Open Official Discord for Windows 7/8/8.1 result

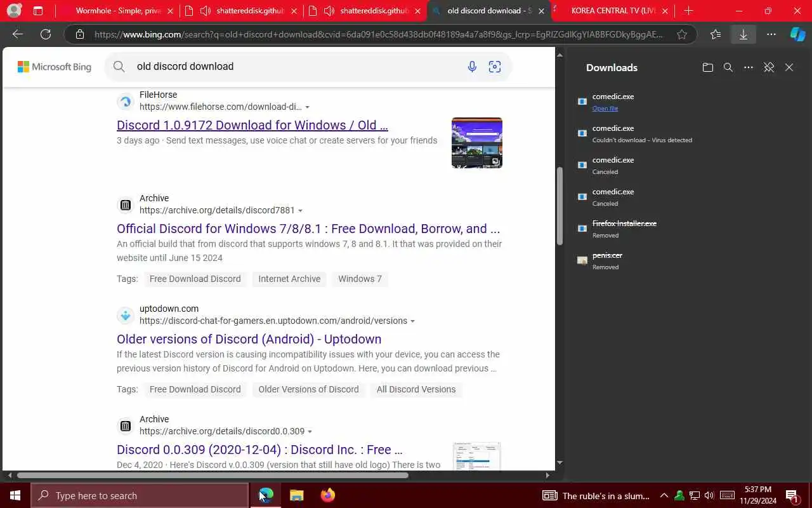click(308, 229)
